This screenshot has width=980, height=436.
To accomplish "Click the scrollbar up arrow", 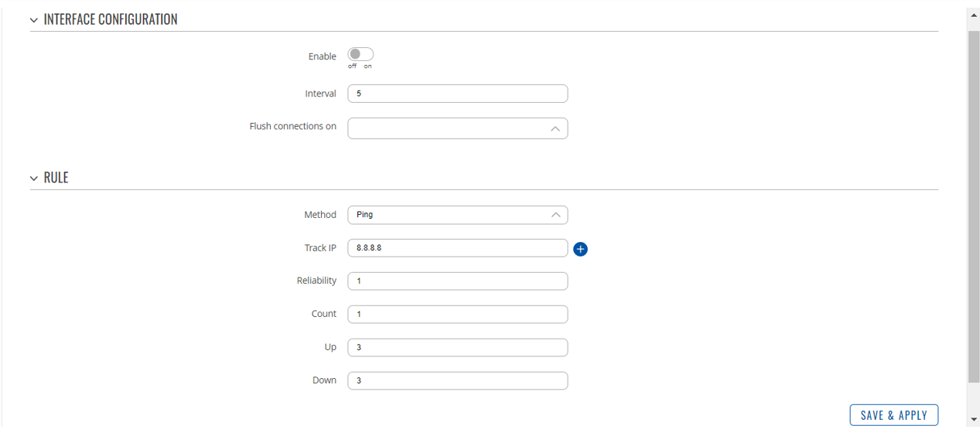I will [974, 15].
